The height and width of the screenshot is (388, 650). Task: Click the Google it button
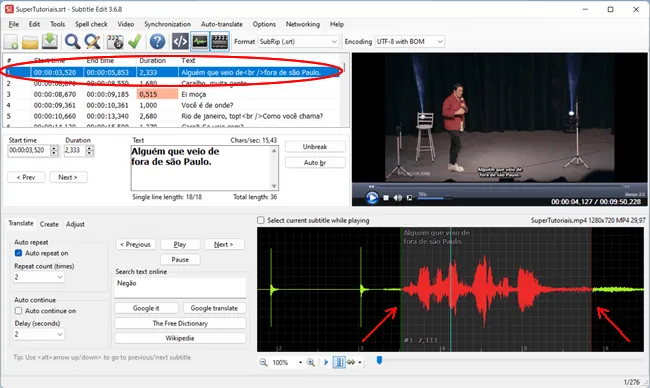[146, 308]
